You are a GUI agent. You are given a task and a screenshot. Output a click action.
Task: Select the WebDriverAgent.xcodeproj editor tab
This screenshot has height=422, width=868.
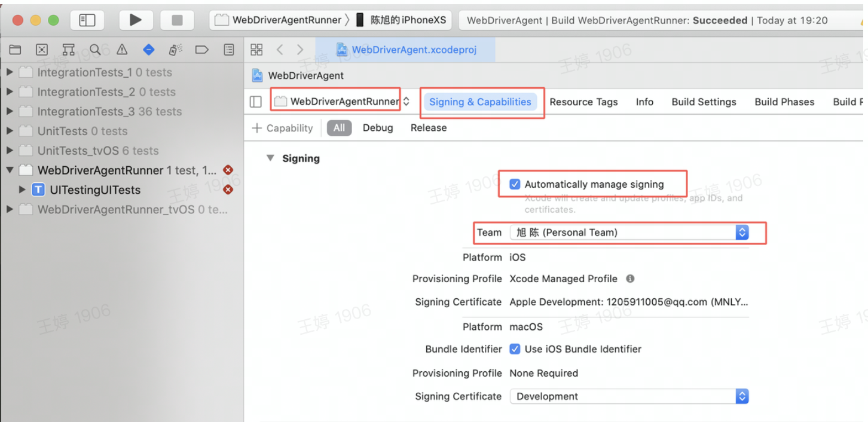tap(406, 50)
